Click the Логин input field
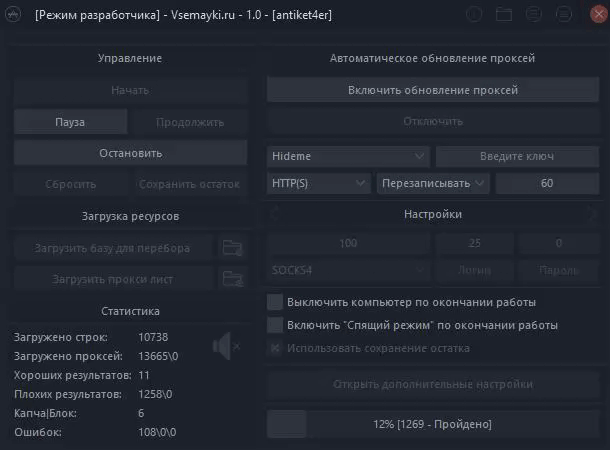610x450 pixels. [x=475, y=270]
